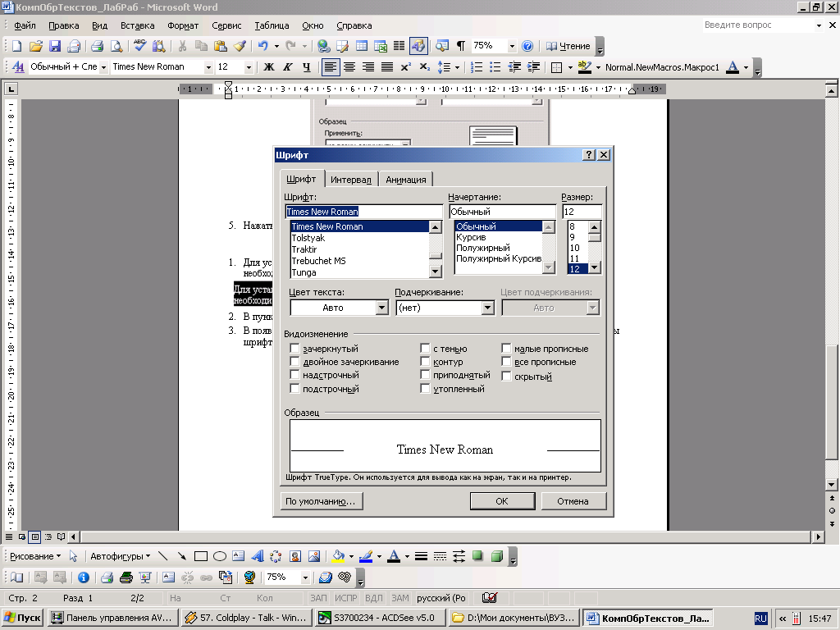840x630 pixels.
Task: Enable the скрытый checkbox
Action: point(506,376)
